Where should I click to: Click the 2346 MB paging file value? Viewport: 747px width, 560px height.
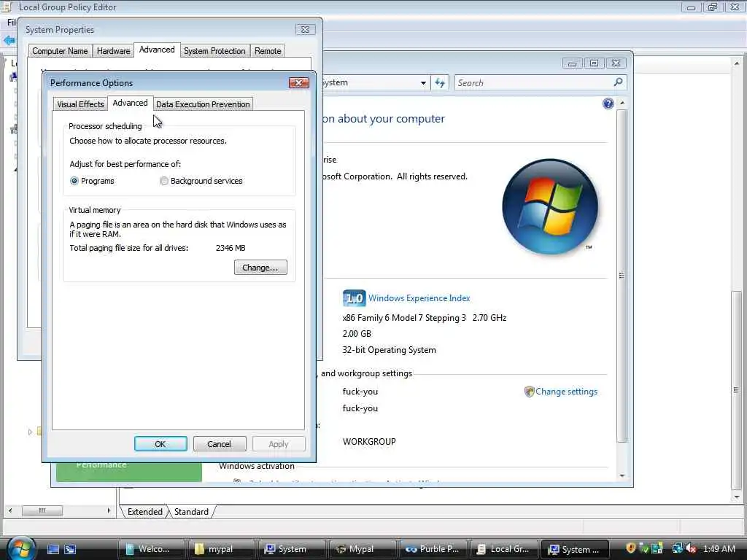coord(231,248)
